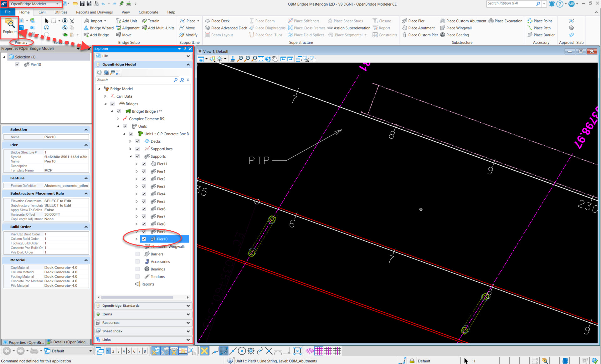Screen dimensions: 601x364
Task: Click the Explorer Search input field
Action: (135, 80)
